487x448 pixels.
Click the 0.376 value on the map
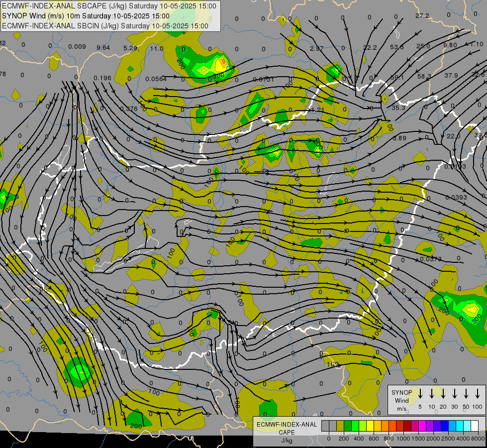128,109
